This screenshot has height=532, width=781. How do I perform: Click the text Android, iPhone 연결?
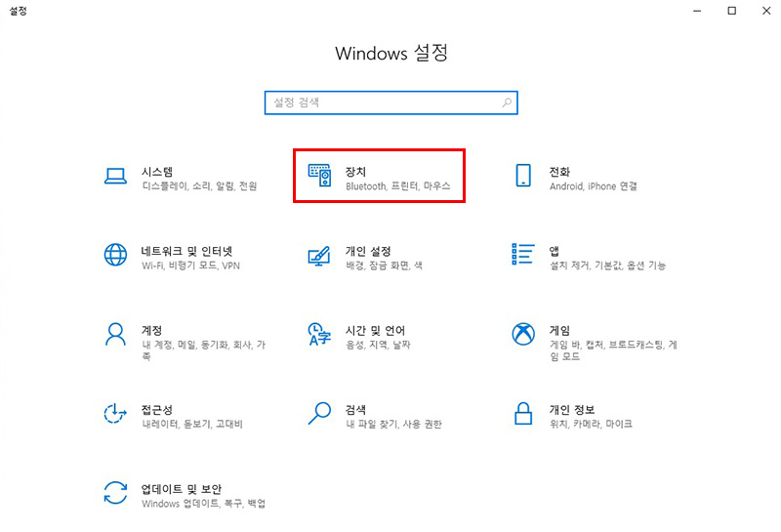pyautogui.click(x=594, y=186)
